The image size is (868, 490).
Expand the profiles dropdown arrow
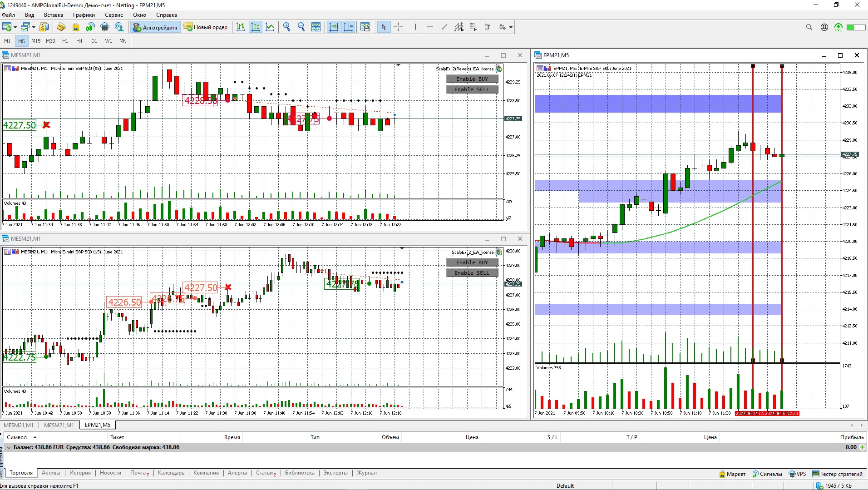34,27
